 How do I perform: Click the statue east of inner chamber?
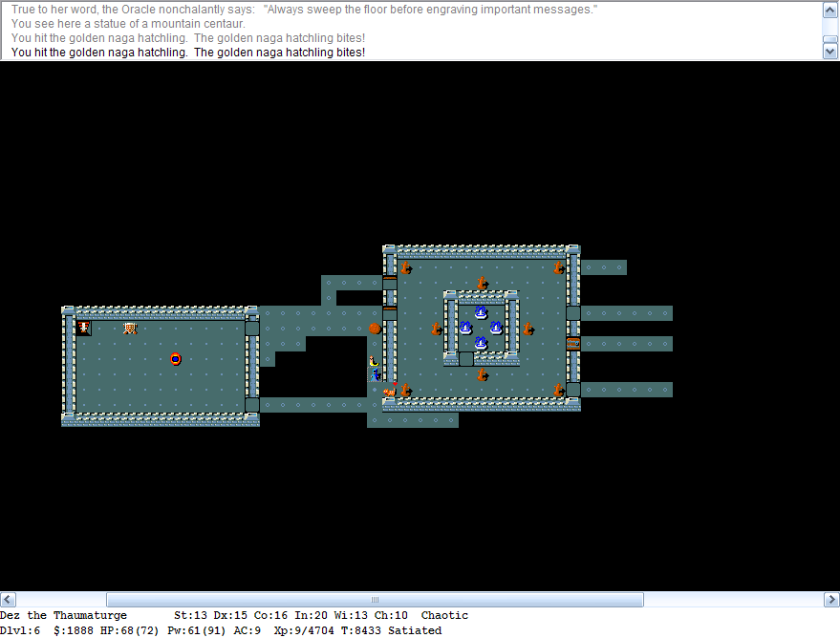528,329
